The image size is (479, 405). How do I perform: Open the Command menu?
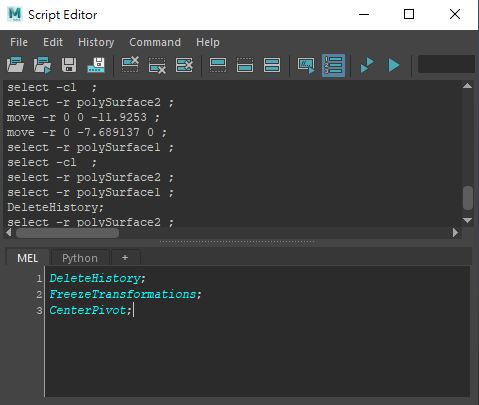tap(155, 42)
